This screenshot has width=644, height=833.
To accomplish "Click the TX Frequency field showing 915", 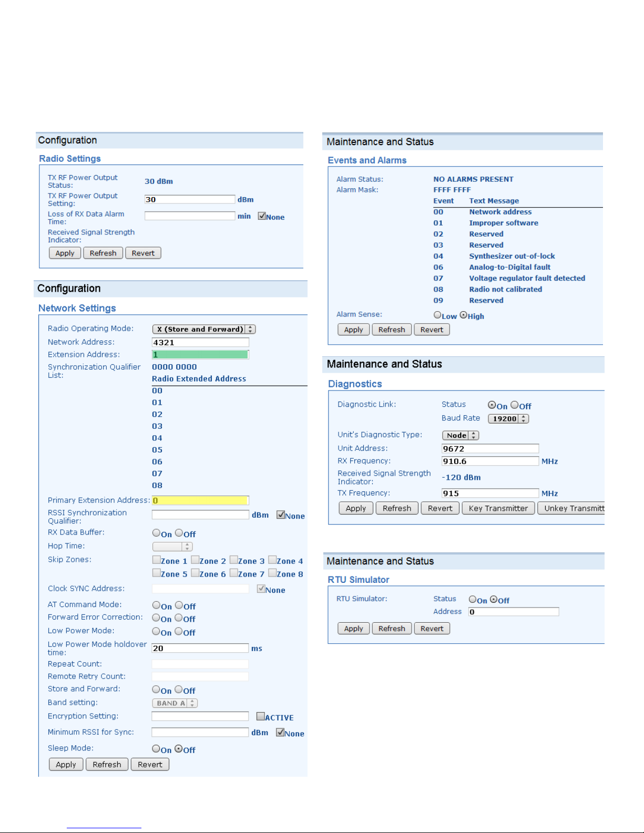I will tap(490, 493).
